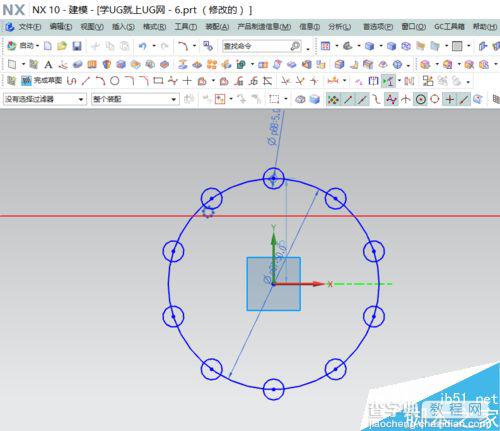Open the Insert (插入) menu
The image size is (500, 431).
pyautogui.click(x=123, y=27)
